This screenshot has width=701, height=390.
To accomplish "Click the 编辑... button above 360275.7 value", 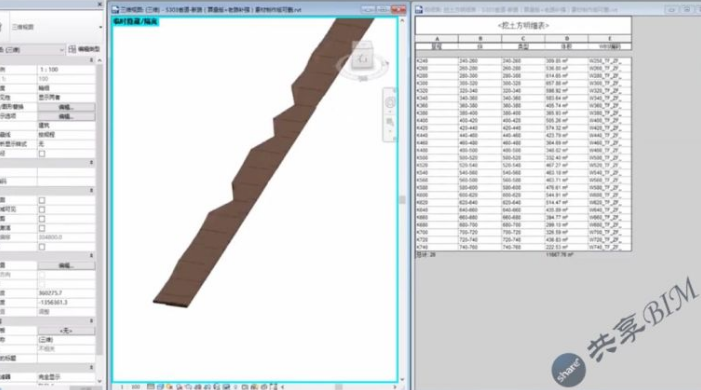I will [x=66, y=265].
